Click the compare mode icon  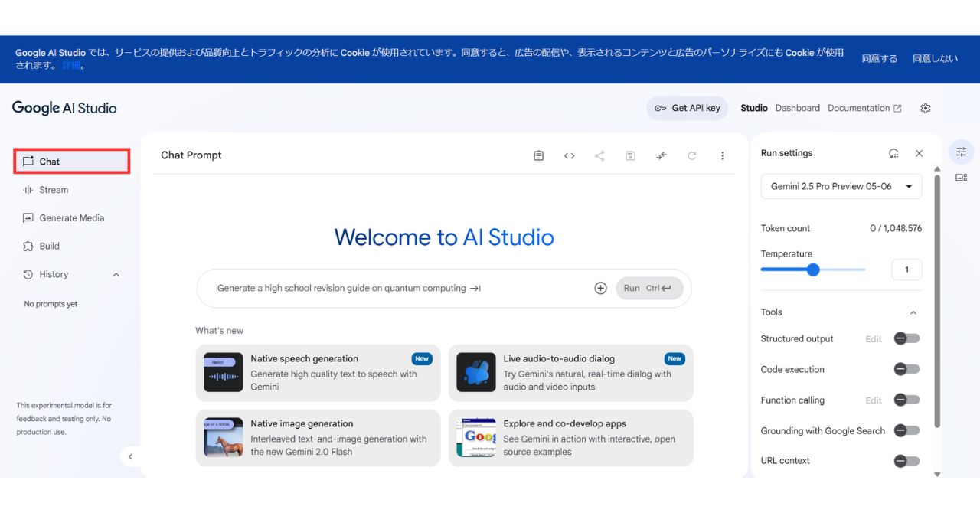click(661, 155)
